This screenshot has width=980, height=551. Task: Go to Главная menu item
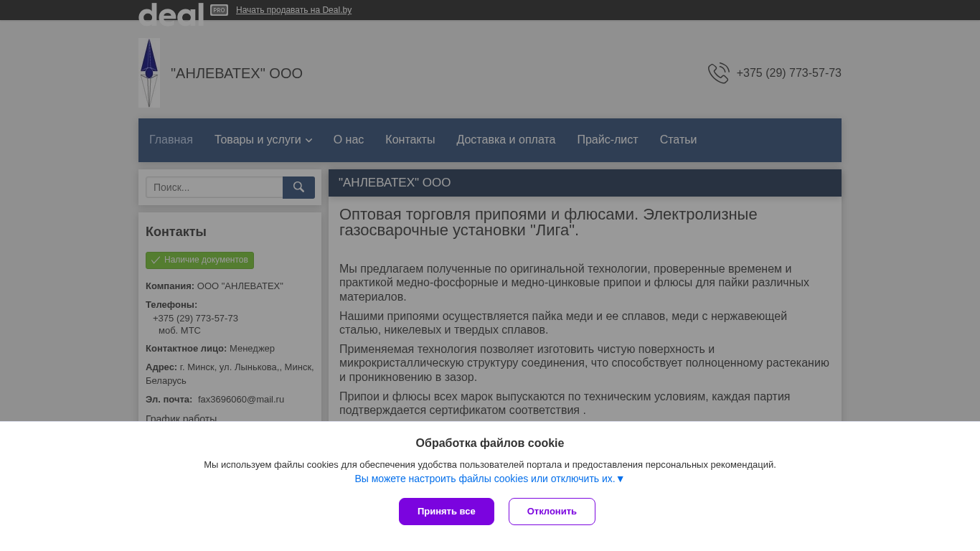tap(171, 139)
